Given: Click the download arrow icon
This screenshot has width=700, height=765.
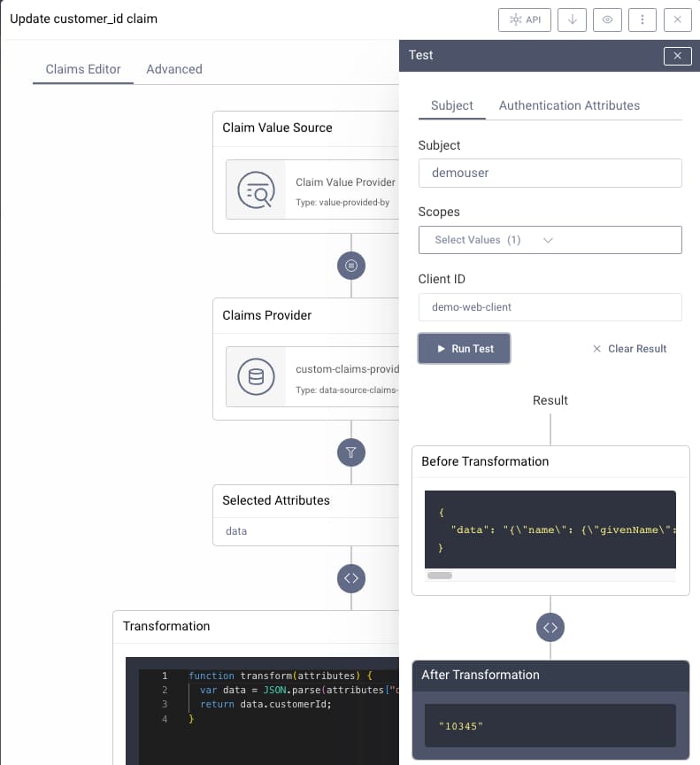Looking at the screenshot, I should point(572,19).
